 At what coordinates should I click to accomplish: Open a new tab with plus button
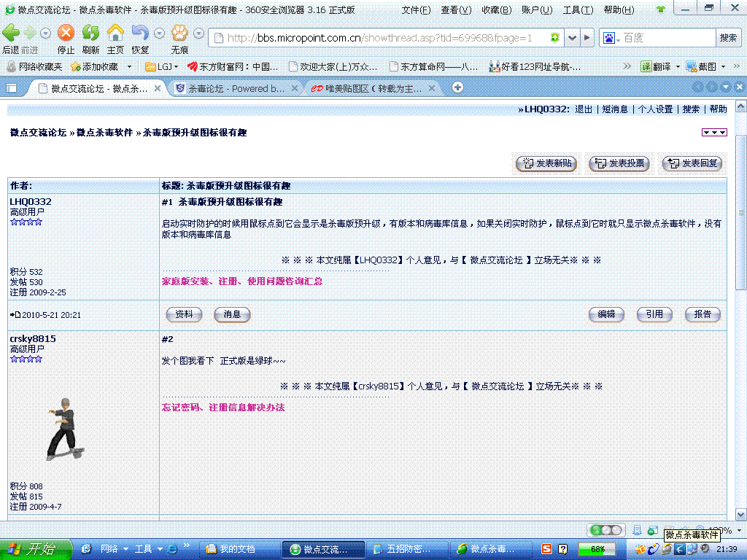click(x=457, y=87)
